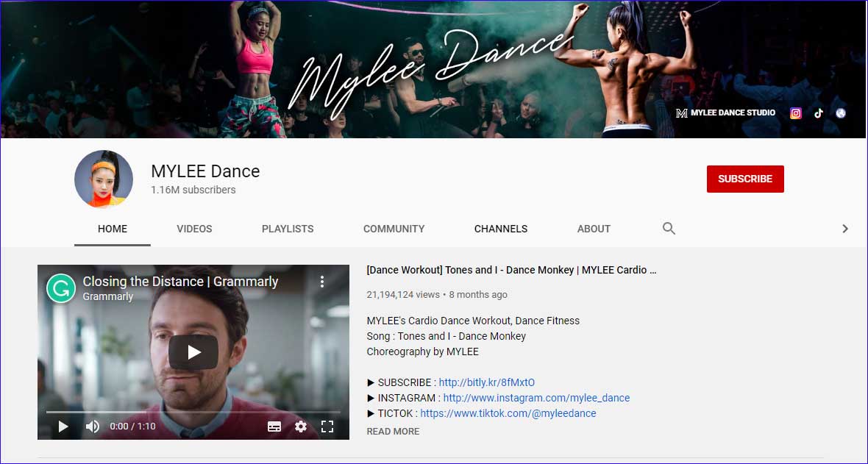Click the MYLEE Dance channel name
868x464 pixels.
click(x=205, y=171)
